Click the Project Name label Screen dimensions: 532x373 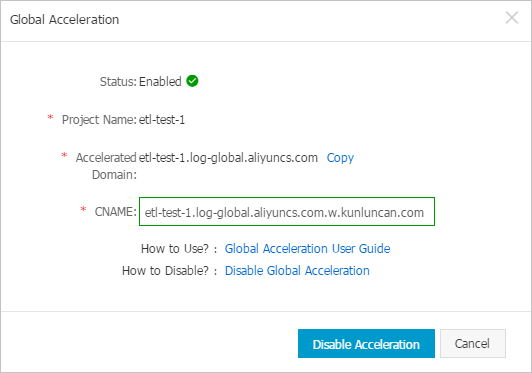(x=99, y=120)
